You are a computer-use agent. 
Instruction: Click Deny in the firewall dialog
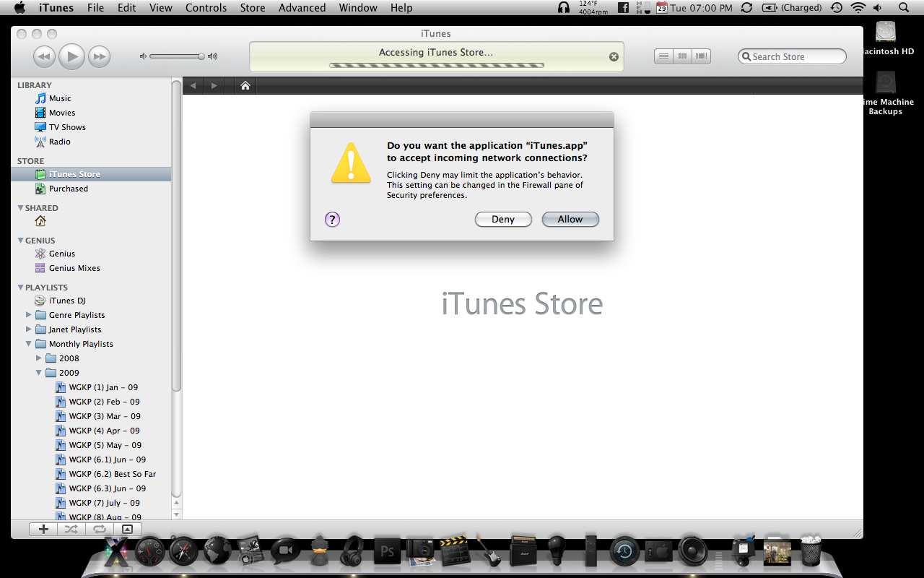pyautogui.click(x=503, y=220)
